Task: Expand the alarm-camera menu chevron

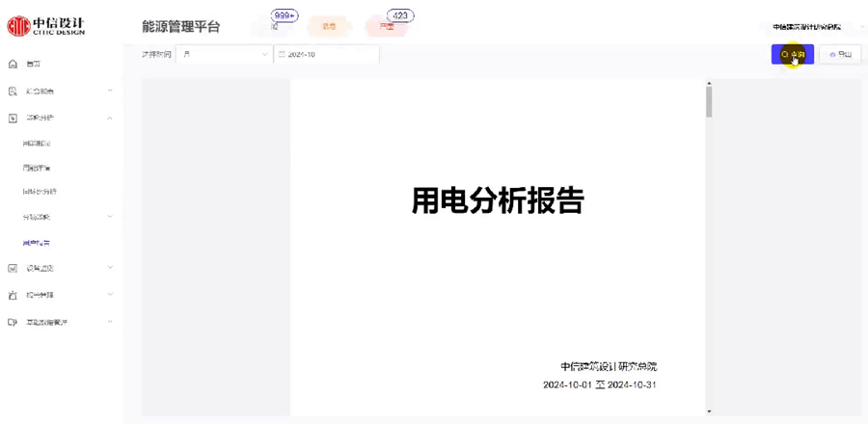Action: (x=110, y=295)
